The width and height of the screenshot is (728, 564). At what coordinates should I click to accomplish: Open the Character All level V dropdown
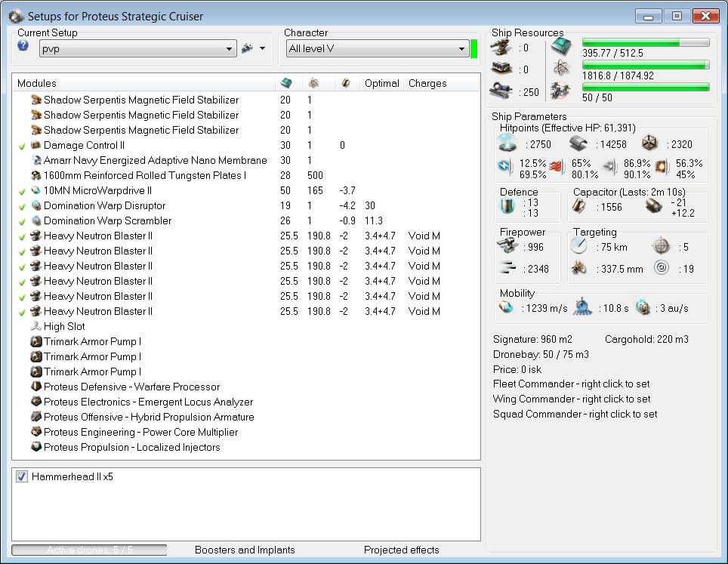377,49
